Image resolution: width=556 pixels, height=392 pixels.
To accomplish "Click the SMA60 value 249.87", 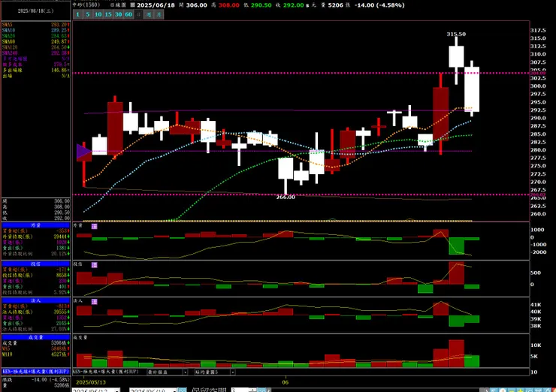I will click(59, 42).
